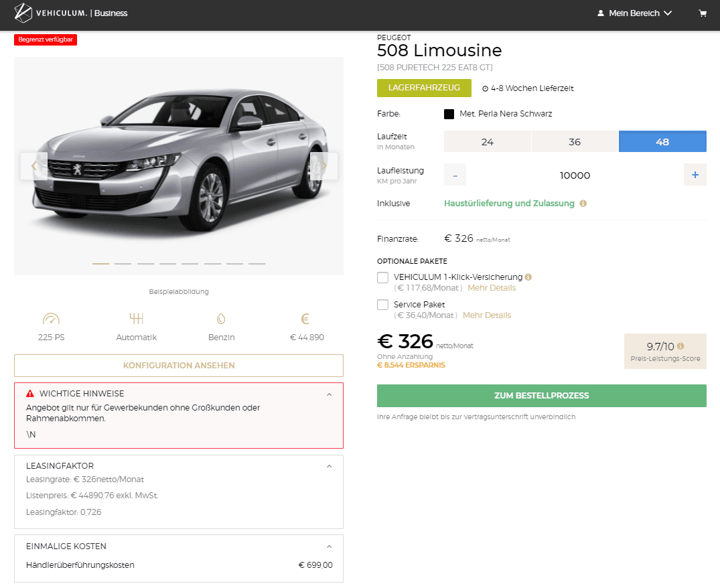Open the shopping cart icon
The width and height of the screenshot is (720, 588).
[x=703, y=13]
